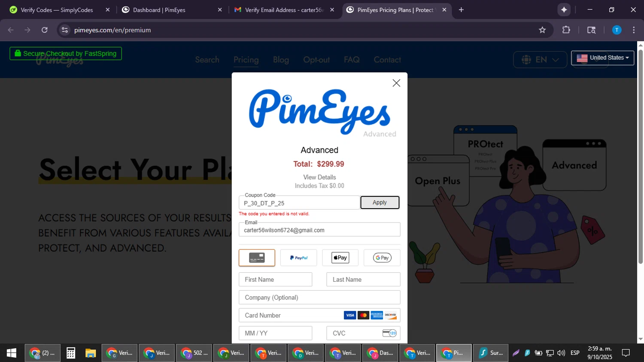
Task: Open the FAQ nav link
Action: click(352, 60)
